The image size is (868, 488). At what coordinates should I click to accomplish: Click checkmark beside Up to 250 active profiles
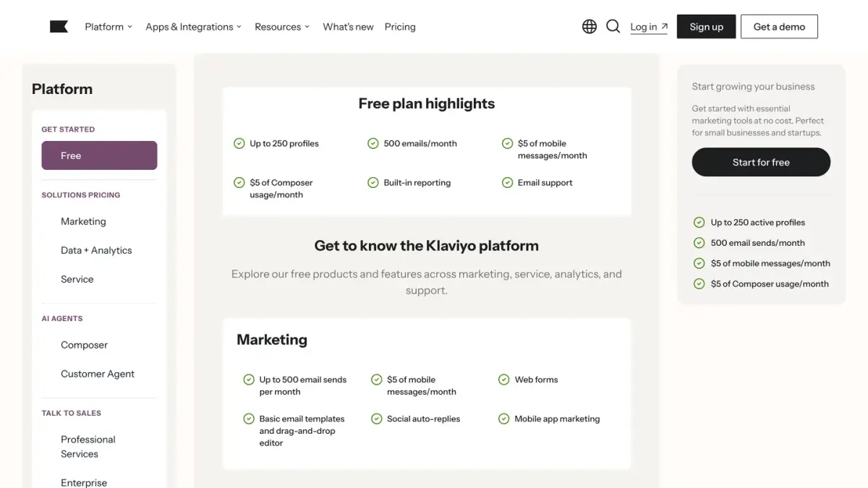[x=699, y=222]
